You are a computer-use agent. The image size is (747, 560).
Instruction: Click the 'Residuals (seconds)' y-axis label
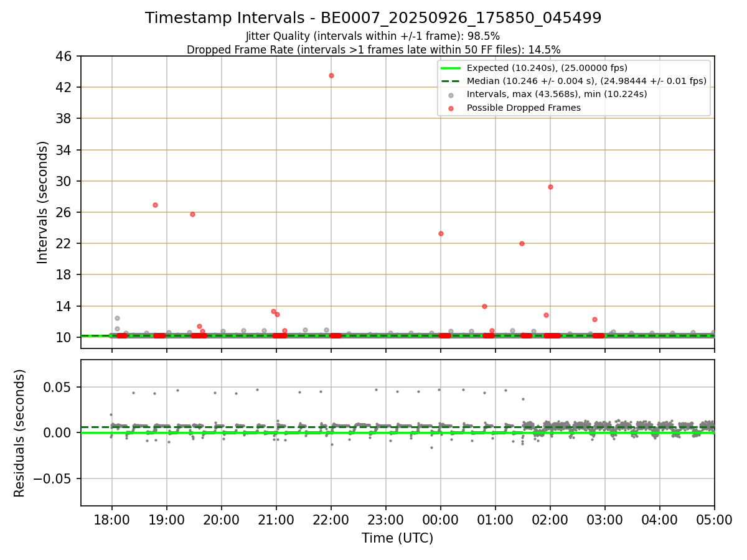(x=20, y=433)
